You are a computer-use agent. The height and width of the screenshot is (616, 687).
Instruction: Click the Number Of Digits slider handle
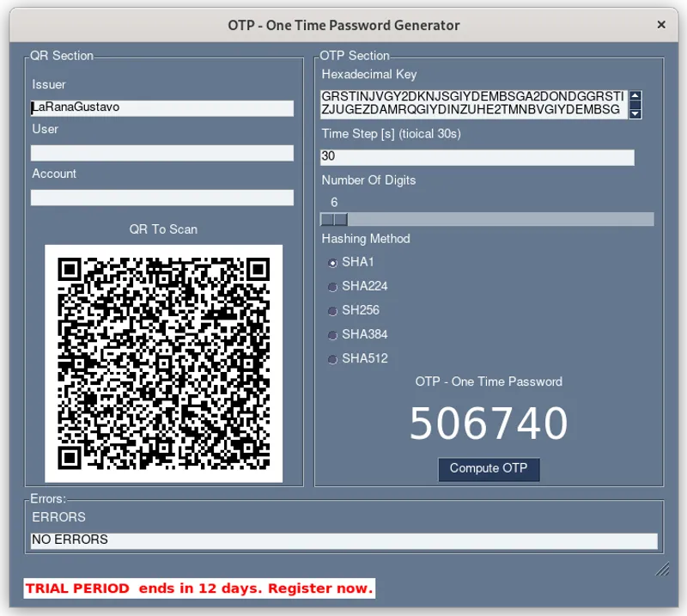(x=334, y=219)
